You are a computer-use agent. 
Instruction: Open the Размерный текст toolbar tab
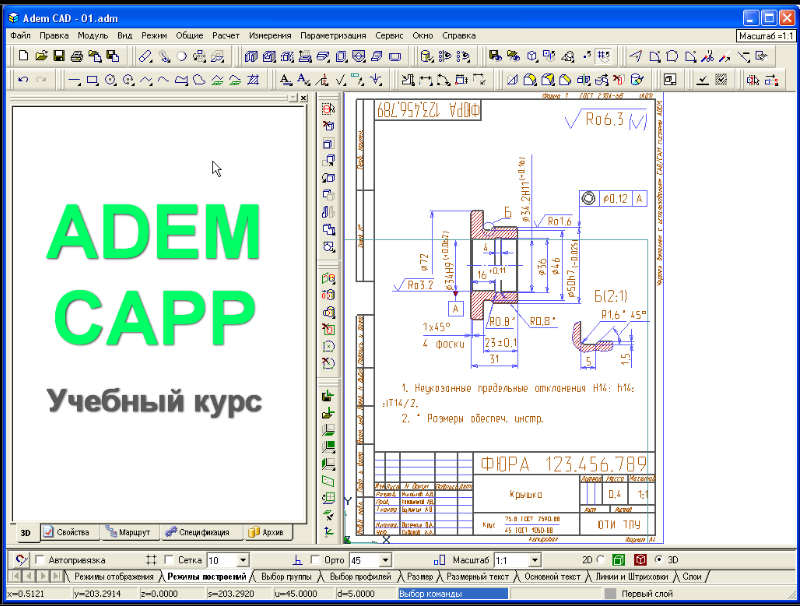(x=478, y=577)
